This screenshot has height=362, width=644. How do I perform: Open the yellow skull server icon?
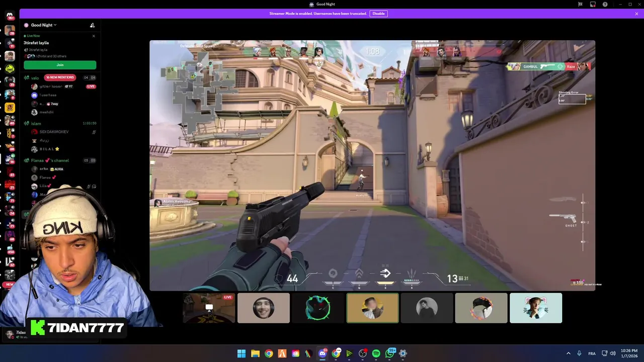tap(10, 69)
